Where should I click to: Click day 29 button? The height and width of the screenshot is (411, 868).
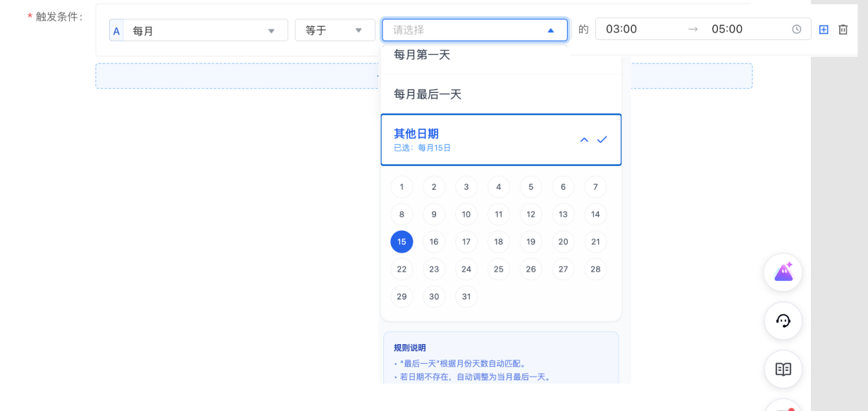402,297
